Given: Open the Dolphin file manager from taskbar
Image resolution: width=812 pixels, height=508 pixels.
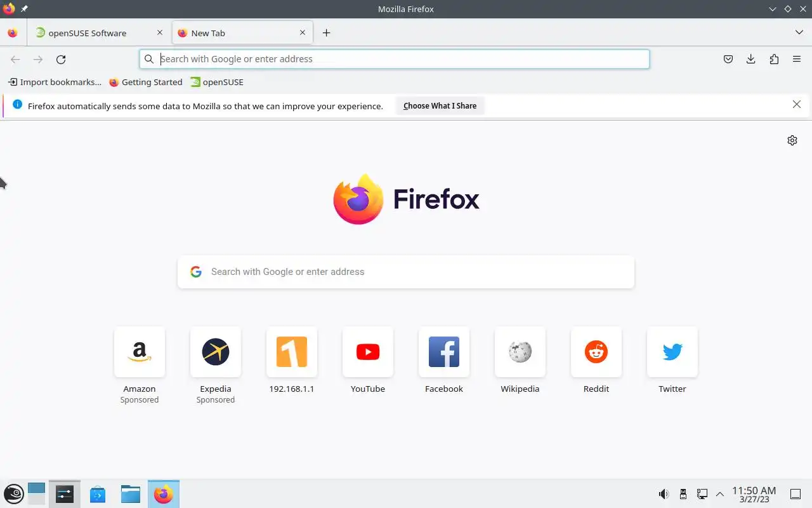Looking at the screenshot, I should pos(131,494).
